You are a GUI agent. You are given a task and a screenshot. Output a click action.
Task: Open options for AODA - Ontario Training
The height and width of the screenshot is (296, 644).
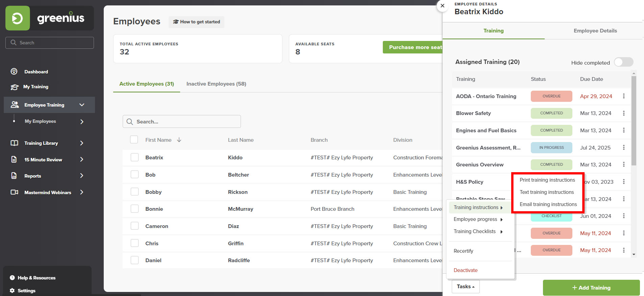point(624,96)
